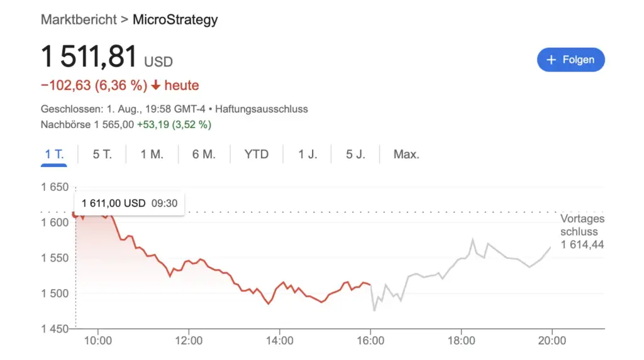Viewport: 644px width, 360px height.
Task: Click the Vortagesschluss 1 614,44 label
Action: click(582, 232)
